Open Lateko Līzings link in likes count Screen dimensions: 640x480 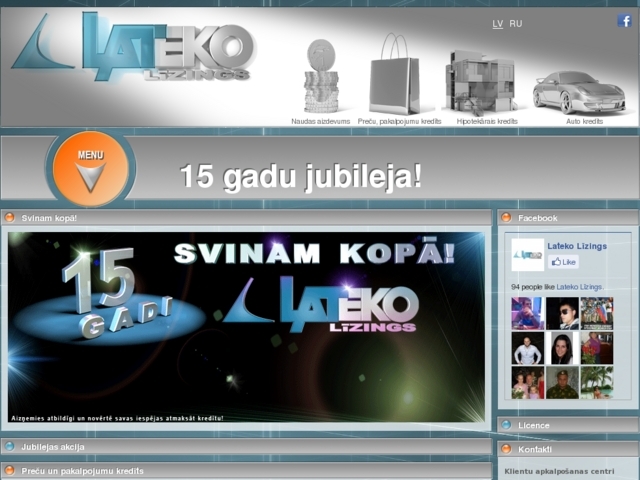coord(579,287)
